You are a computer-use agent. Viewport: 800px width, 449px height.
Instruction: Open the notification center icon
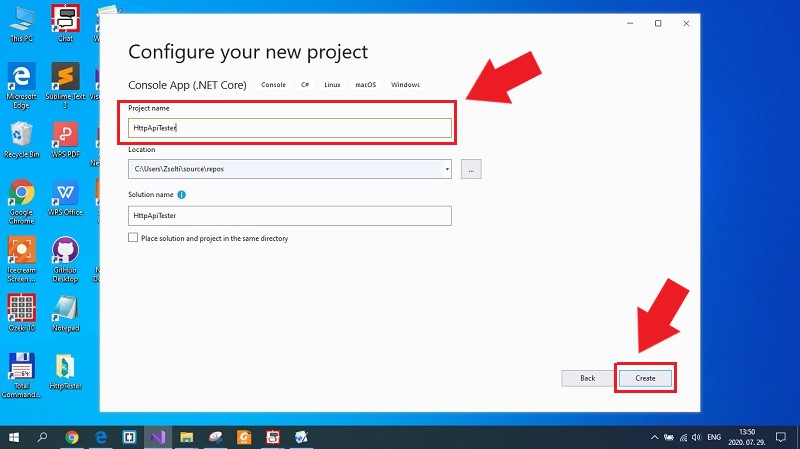(x=781, y=437)
